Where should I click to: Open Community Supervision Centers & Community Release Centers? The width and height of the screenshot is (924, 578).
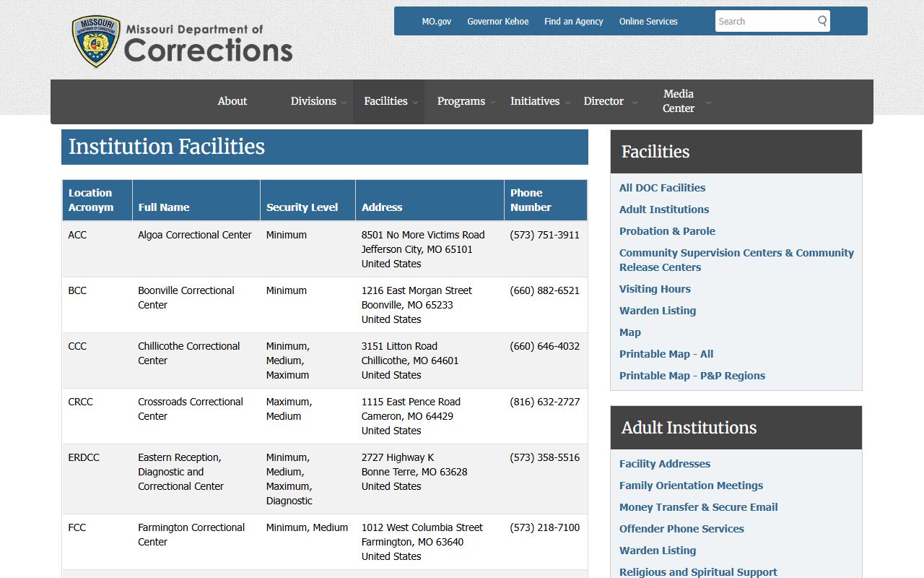[736, 260]
